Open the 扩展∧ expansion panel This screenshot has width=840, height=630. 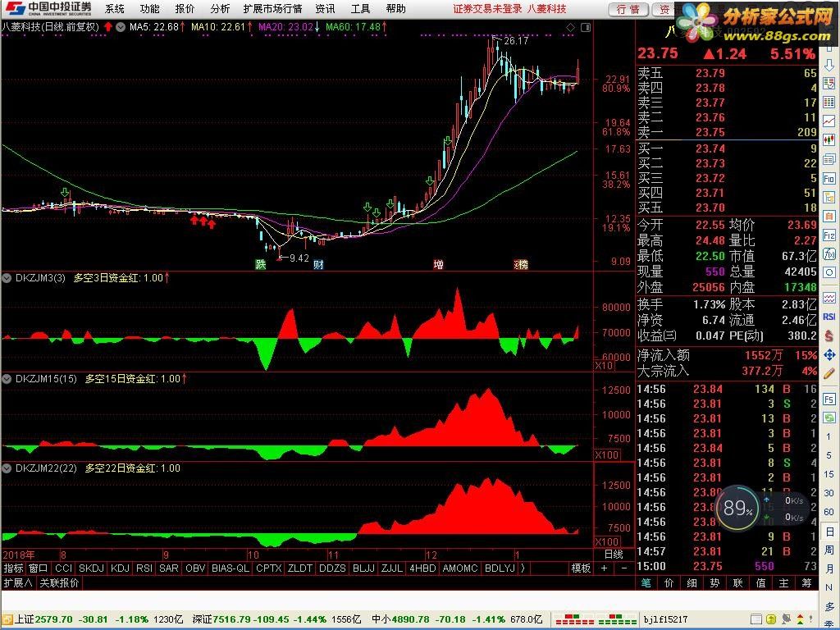coord(18,582)
